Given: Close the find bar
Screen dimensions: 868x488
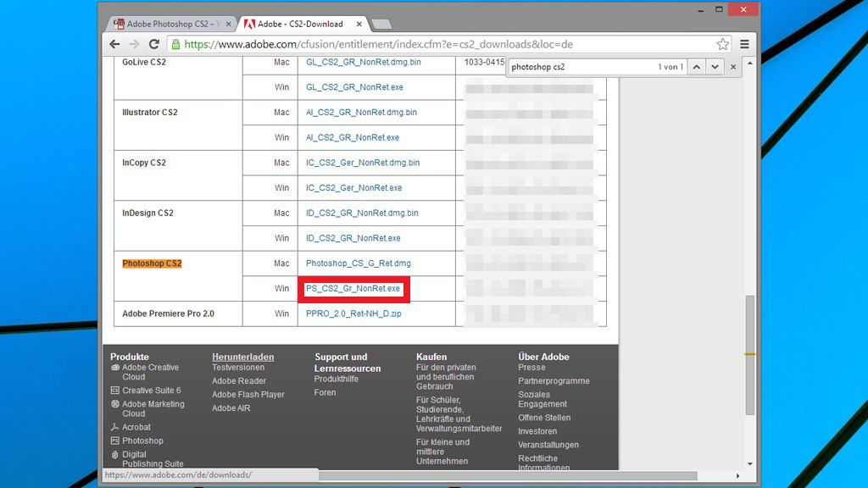Looking at the screenshot, I should coord(733,67).
